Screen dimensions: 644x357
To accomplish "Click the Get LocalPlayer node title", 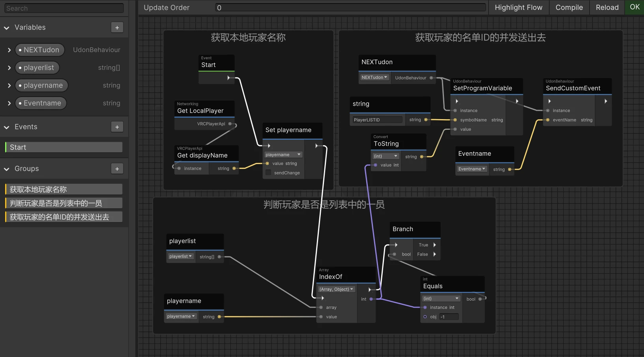I will click(x=200, y=111).
